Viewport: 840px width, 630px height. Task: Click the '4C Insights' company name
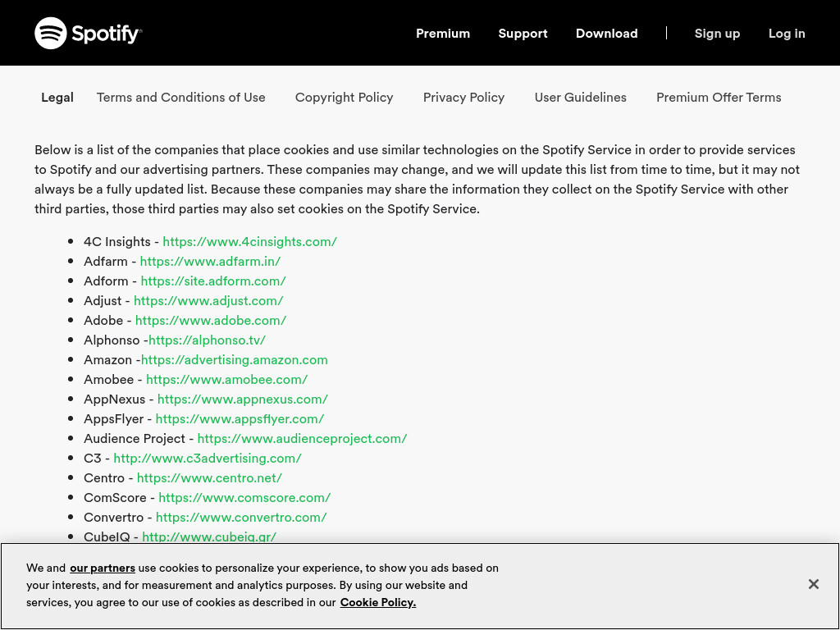(116, 242)
